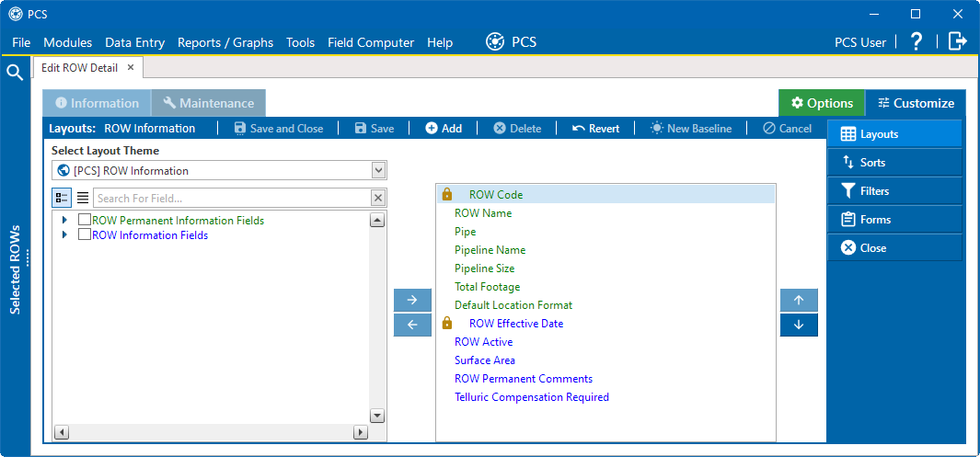Click Close in the side panel

click(x=894, y=248)
